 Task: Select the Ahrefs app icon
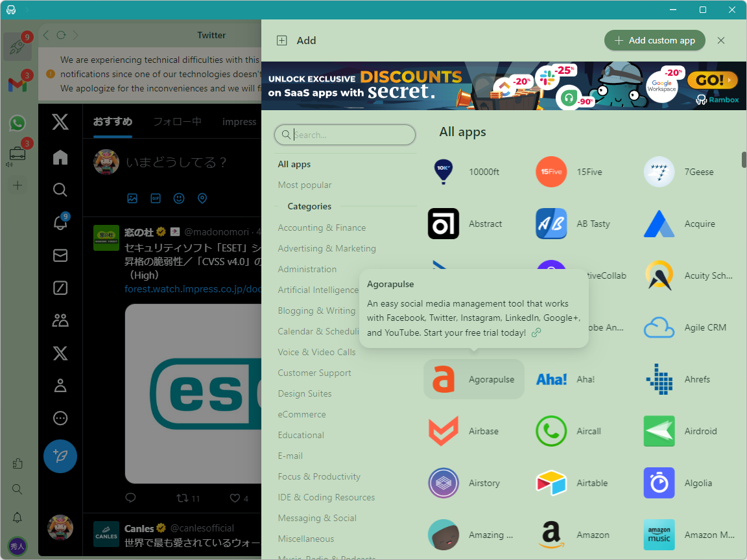tap(659, 379)
